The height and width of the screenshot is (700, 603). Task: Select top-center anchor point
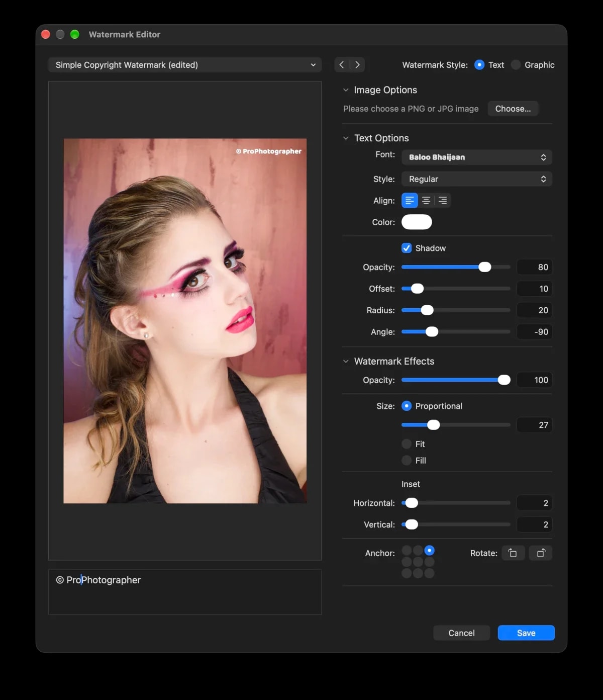(418, 551)
